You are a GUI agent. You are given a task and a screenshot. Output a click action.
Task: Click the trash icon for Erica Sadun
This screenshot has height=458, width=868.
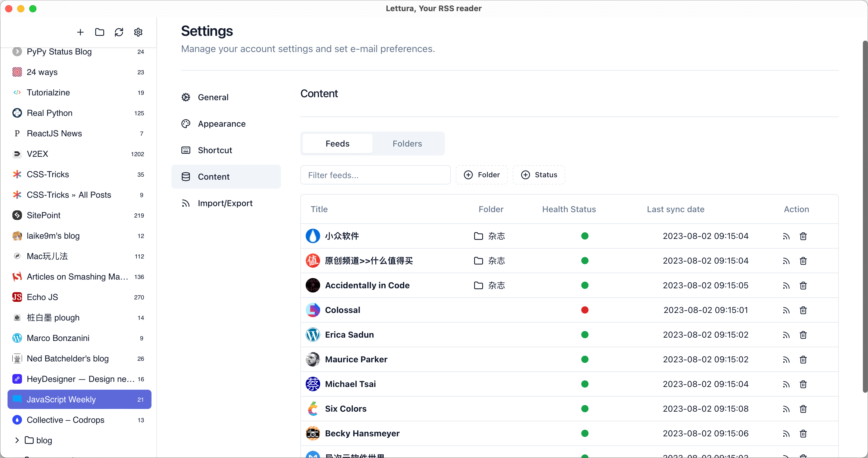point(803,335)
